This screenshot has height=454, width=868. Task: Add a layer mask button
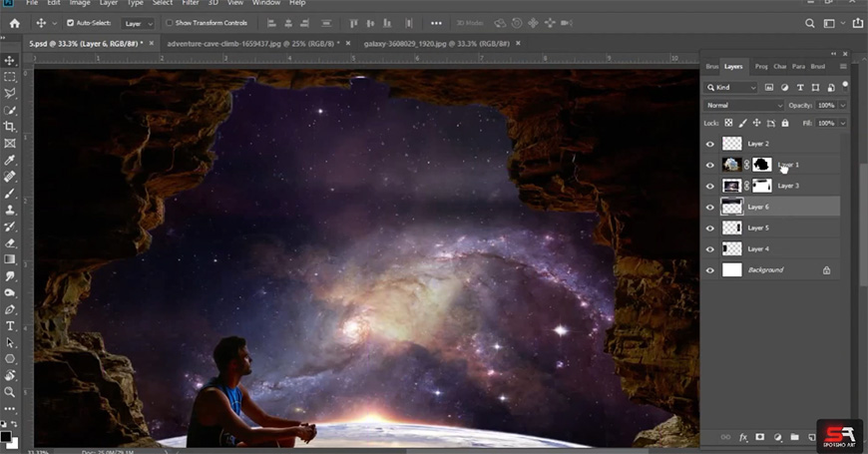click(760, 437)
